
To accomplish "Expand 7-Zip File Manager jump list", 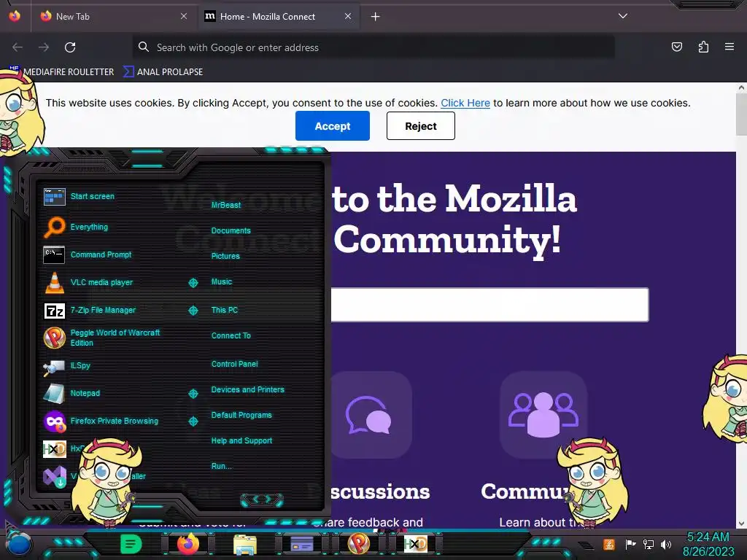I will [193, 311].
